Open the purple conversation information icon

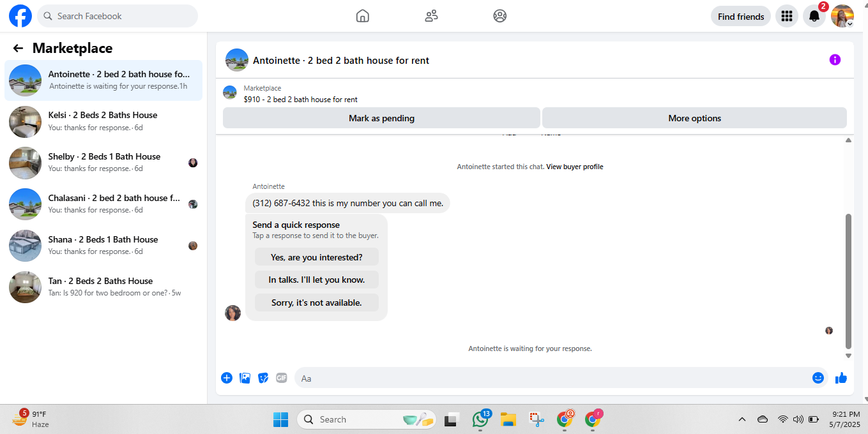coord(835,60)
